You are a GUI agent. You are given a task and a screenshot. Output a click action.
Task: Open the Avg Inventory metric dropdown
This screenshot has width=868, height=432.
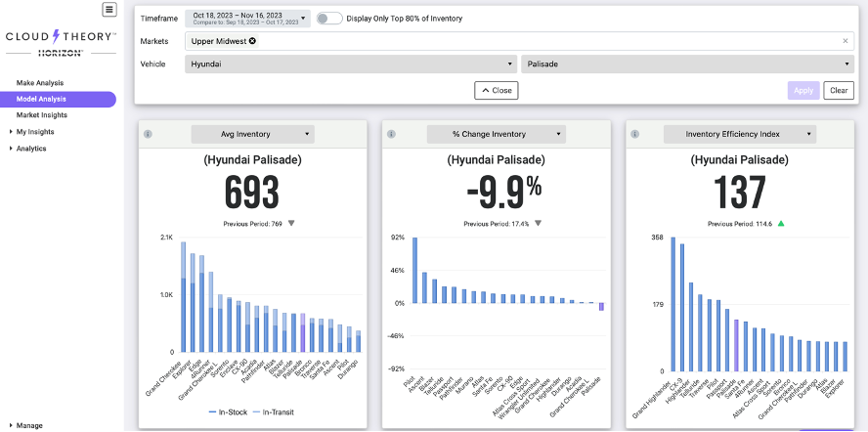(252, 134)
